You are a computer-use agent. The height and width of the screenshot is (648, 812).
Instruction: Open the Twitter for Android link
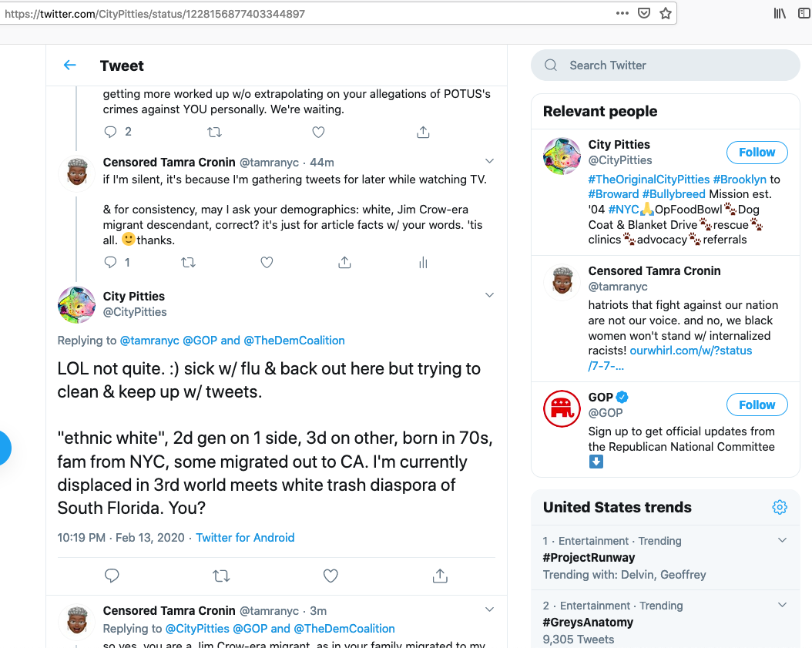pyautogui.click(x=245, y=538)
